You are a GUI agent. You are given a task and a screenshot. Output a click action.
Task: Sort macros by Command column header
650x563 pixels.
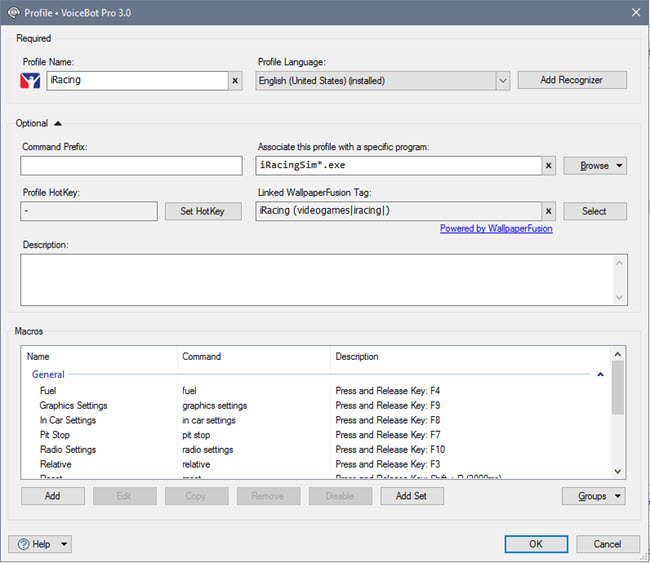(254, 357)
